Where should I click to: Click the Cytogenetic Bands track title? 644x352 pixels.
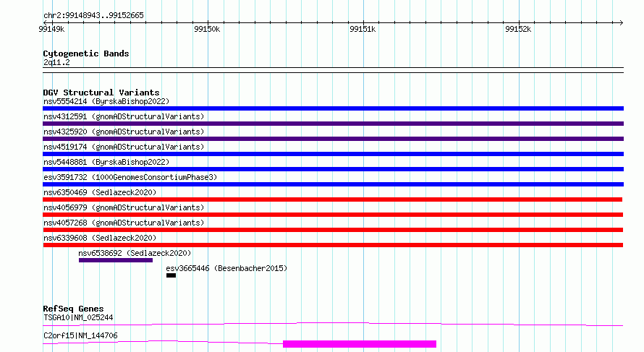[x=86, y=53]
